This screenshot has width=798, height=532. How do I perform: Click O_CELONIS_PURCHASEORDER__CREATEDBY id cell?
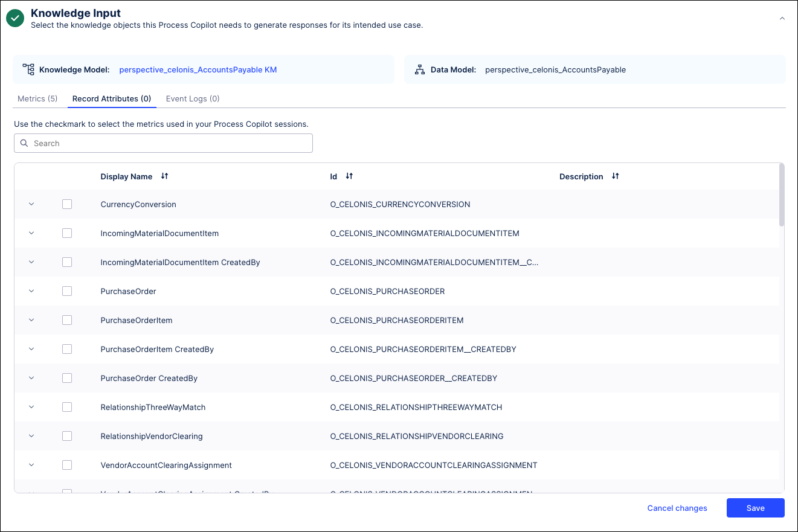[x=414, y=378]
